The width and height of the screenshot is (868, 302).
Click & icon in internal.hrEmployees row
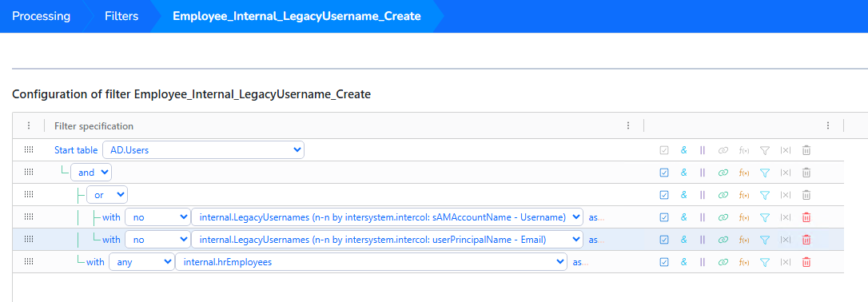tap(683, 262)
